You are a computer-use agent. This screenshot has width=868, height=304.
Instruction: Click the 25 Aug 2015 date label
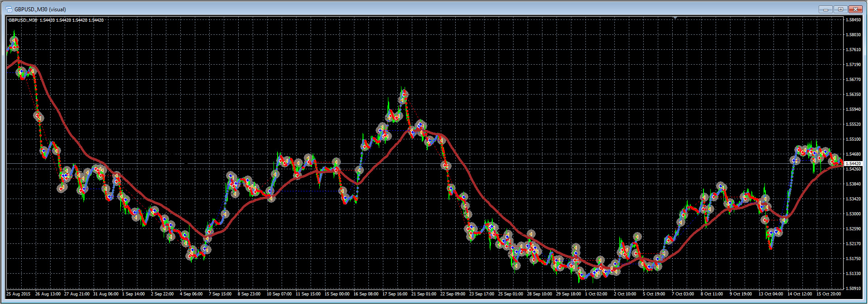tap(19, 294)
